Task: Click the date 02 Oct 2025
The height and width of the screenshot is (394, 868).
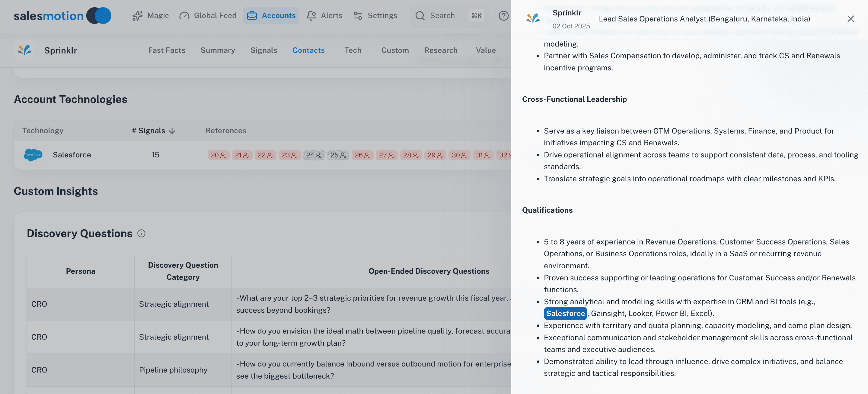Action: (571, 26)
